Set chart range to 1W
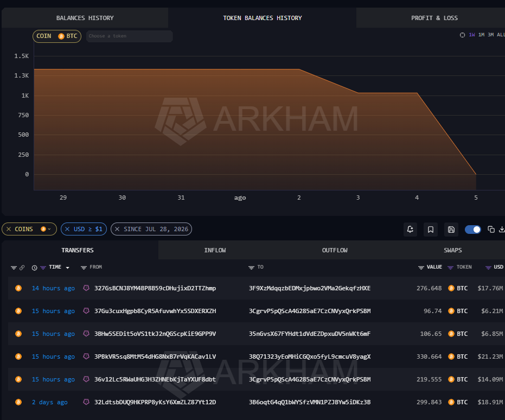Screen dimensions: 505x420 click(472, 35)
